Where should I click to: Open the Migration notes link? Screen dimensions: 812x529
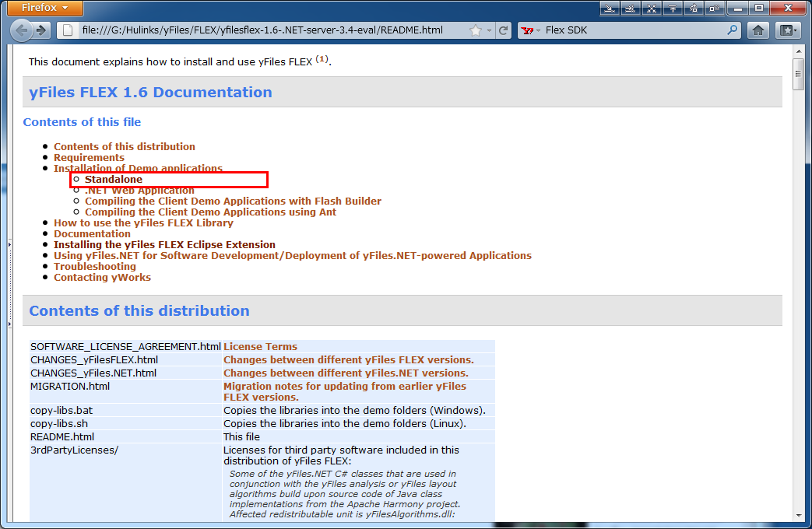point(345,392)
